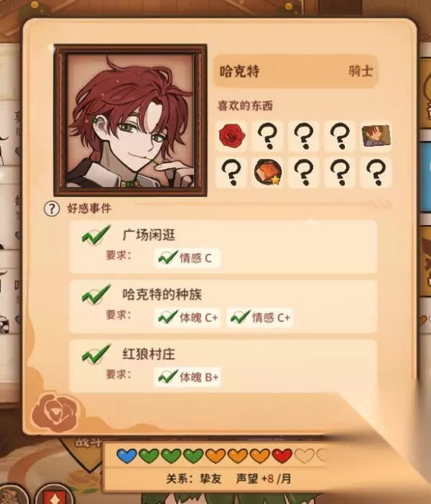Click the 哈克特 name banner
431x504 pixels.
(x=296, y=71)
